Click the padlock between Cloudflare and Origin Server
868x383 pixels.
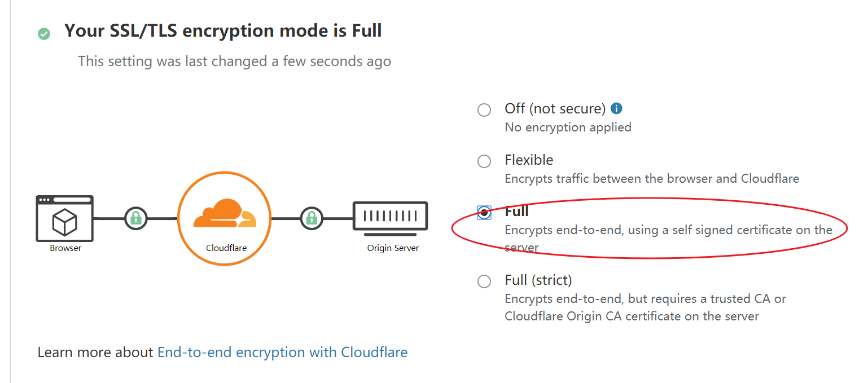(311, 218)
